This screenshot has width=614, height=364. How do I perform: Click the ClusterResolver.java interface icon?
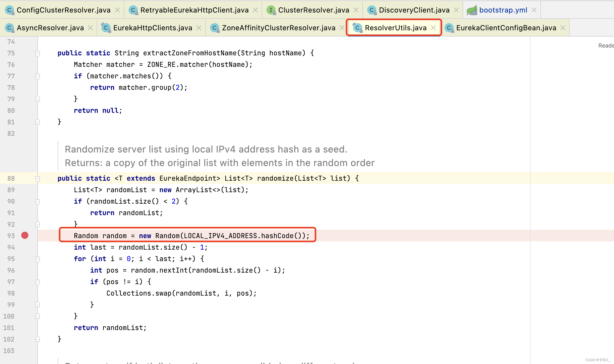pos(271,10)
